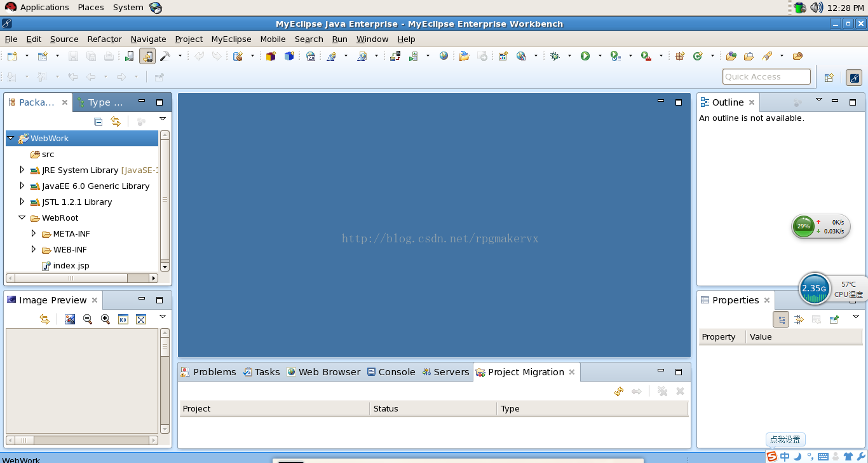Click the Open Perspective icon near Quick Access

(829, 78)
